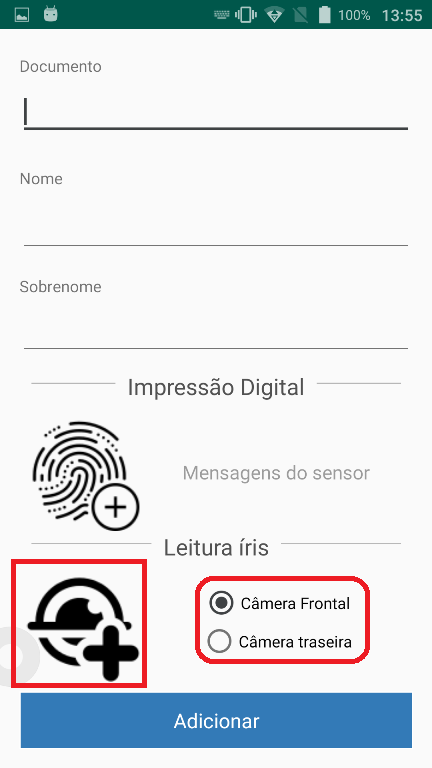Tap the battery icon in status bar
Image resolution: width=432 pixels, height=768 pixels.
pos(324,15)
